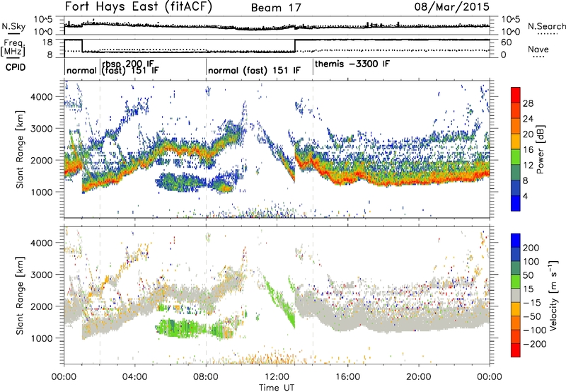Click the "Nave" legend label

tap(538, 50)
